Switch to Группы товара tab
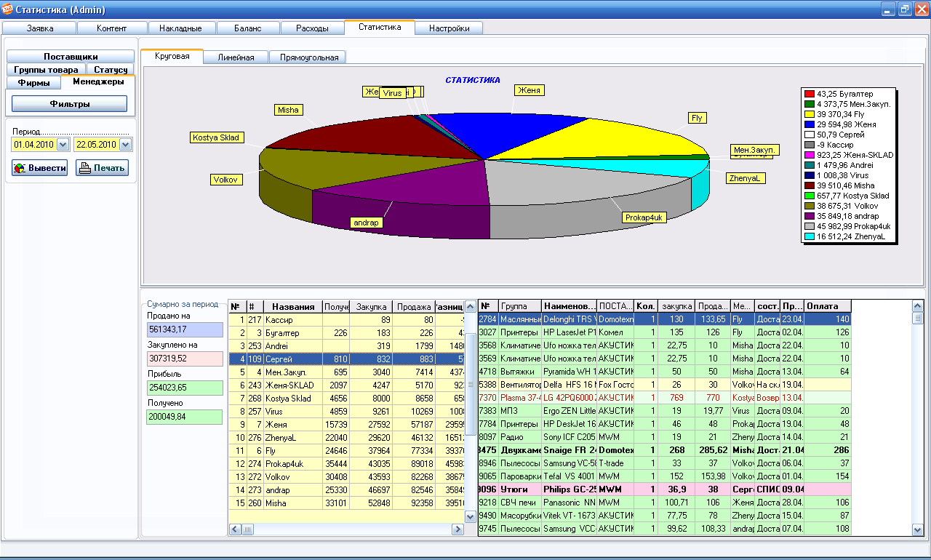Viewport: 931px width, 560px height. click(46, 70)
